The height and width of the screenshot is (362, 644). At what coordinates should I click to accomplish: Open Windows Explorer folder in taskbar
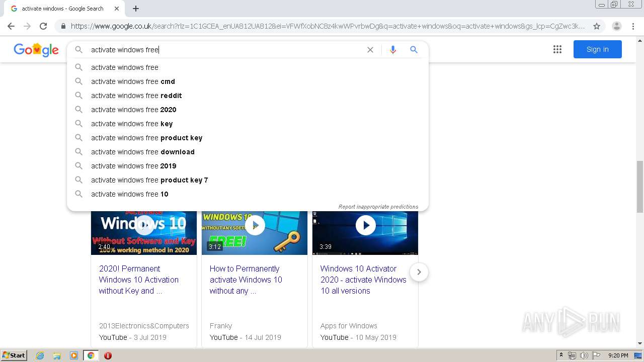tap(57, 355)
